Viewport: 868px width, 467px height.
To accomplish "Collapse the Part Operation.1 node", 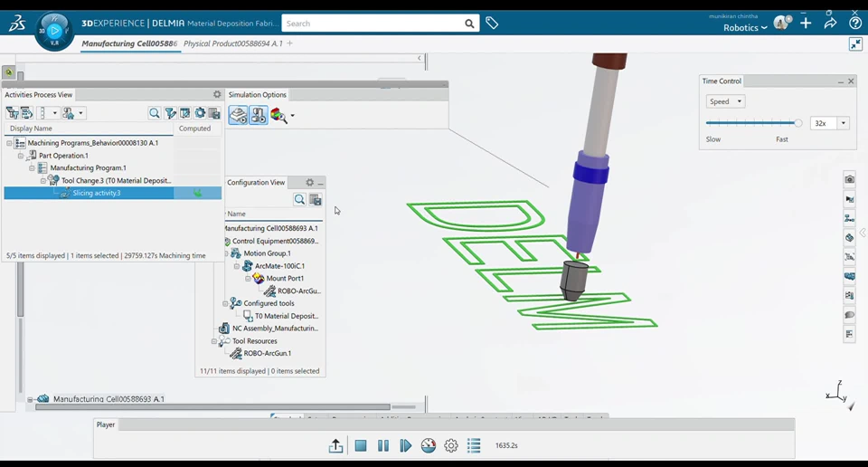I will pyautogui.click(x=21, y=156).
